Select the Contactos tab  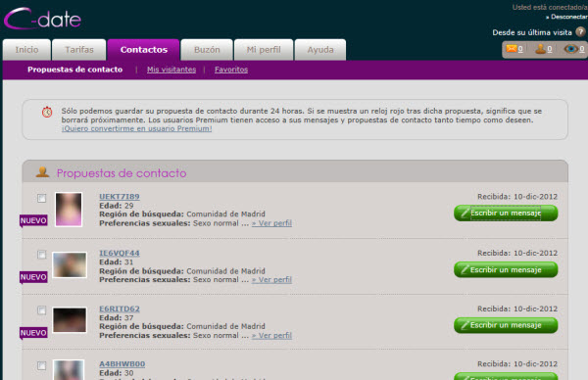pos(144,50)
